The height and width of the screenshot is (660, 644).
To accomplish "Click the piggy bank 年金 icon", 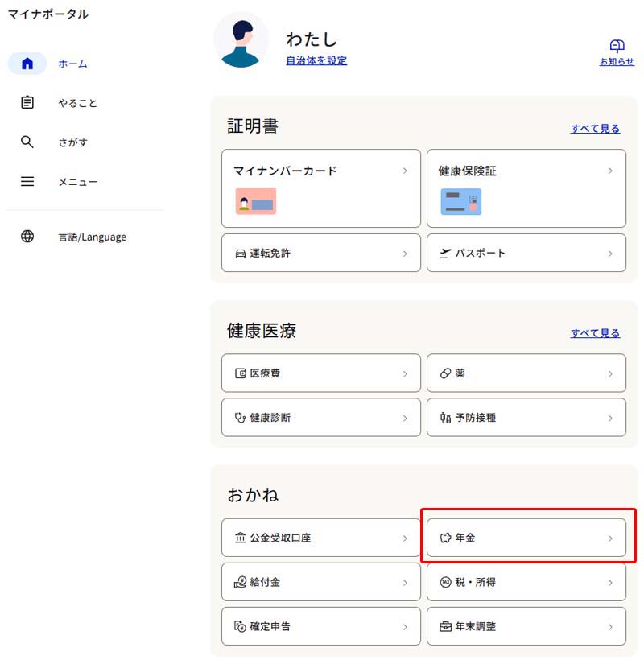I will click(x=445, y=538).
